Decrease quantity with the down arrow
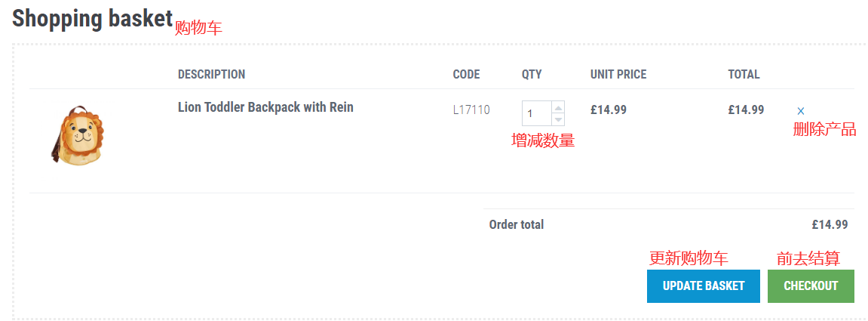The height and width of the screenshot is (321, 868). click(x=558, y=119)
